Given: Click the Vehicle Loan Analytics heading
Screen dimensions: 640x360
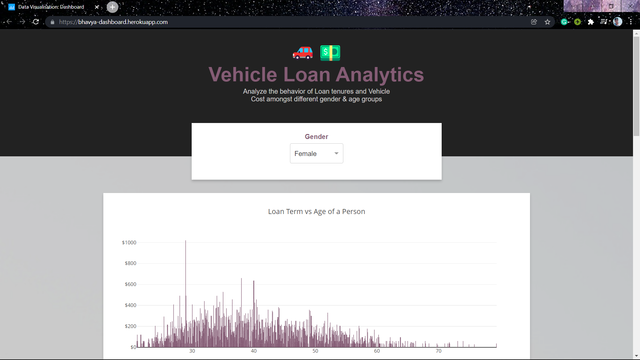Looking at the screenshot, I should coord(316,75).
